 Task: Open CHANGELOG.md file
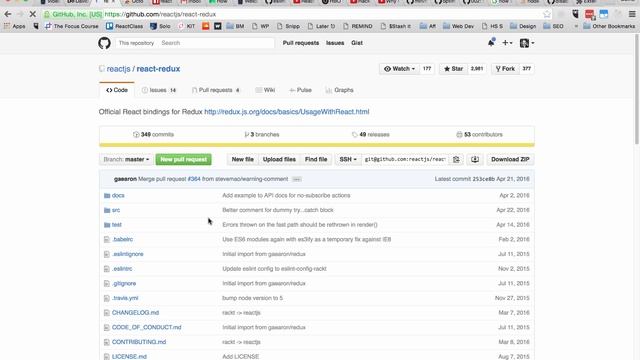pyautogui.click(x=136, y=313)
